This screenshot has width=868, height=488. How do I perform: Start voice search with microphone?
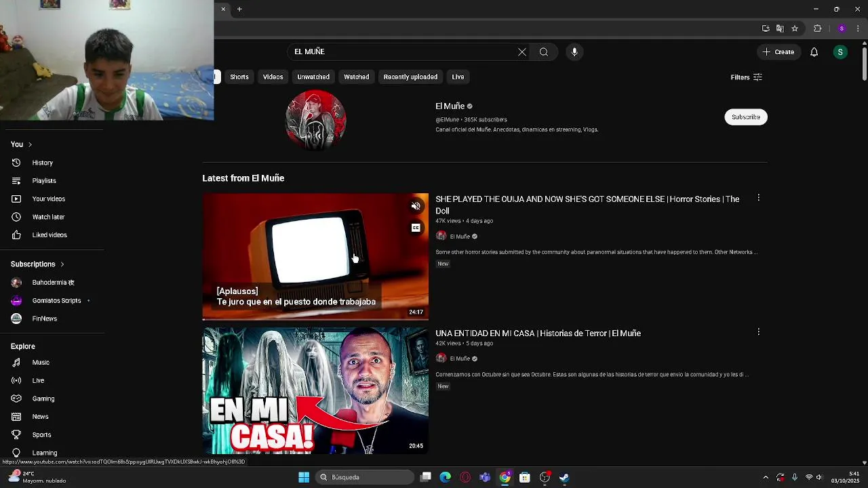[x=574, y=52]
